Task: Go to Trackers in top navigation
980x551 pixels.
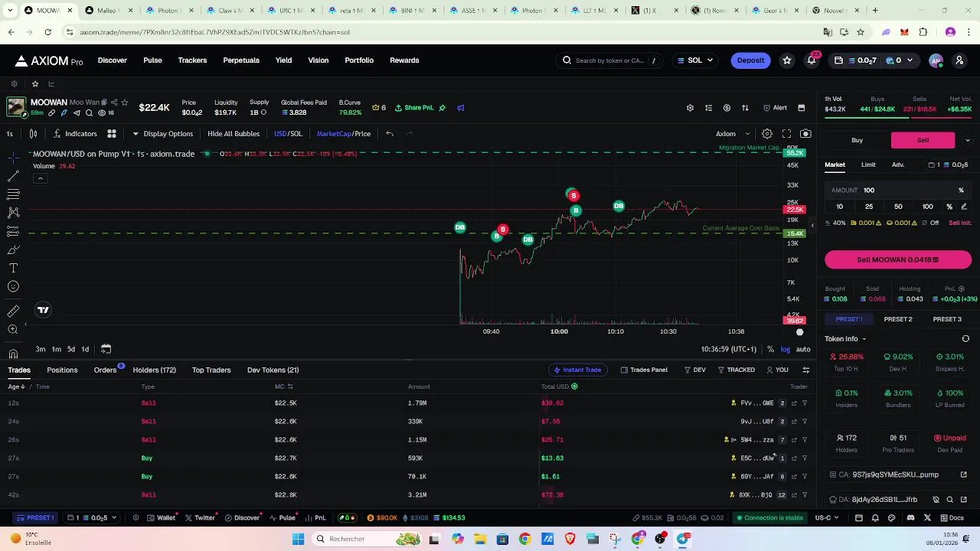Action: click(192, 60)
